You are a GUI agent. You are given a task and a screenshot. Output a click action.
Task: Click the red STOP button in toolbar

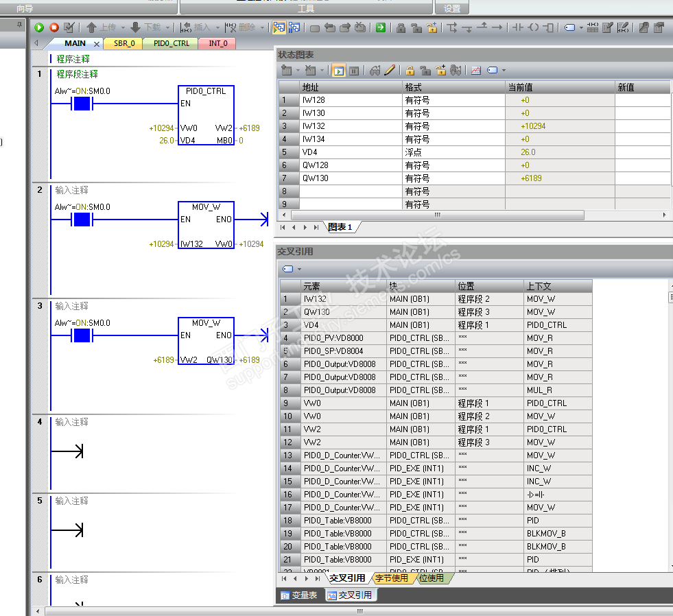(x=54, y=27)
